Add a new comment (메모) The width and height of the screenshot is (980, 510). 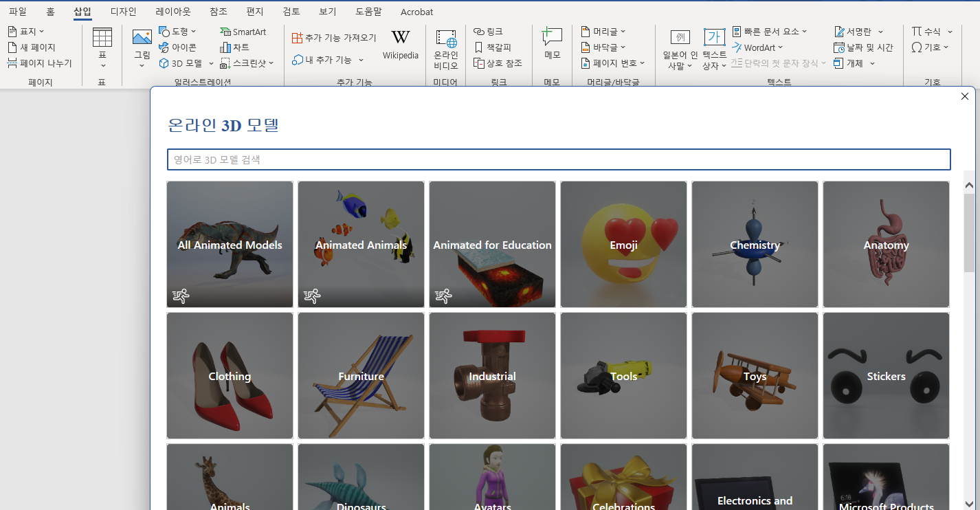(x=552, y=45)
